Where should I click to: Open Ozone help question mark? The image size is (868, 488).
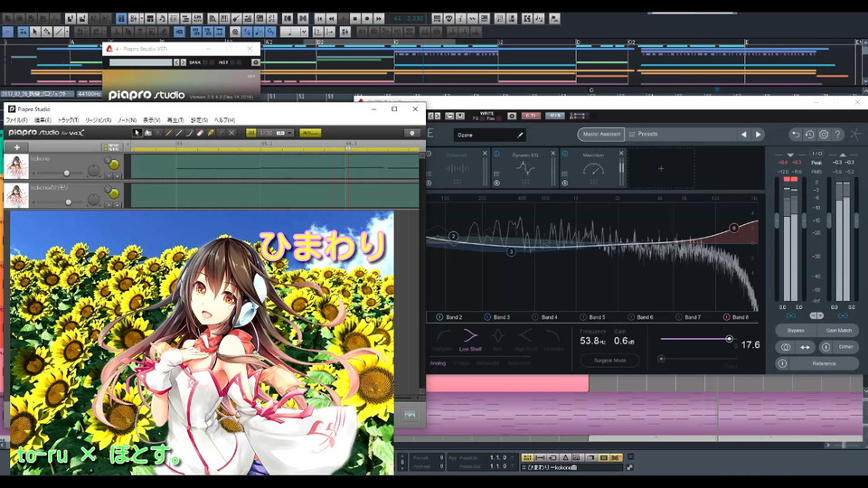[837, 135]
